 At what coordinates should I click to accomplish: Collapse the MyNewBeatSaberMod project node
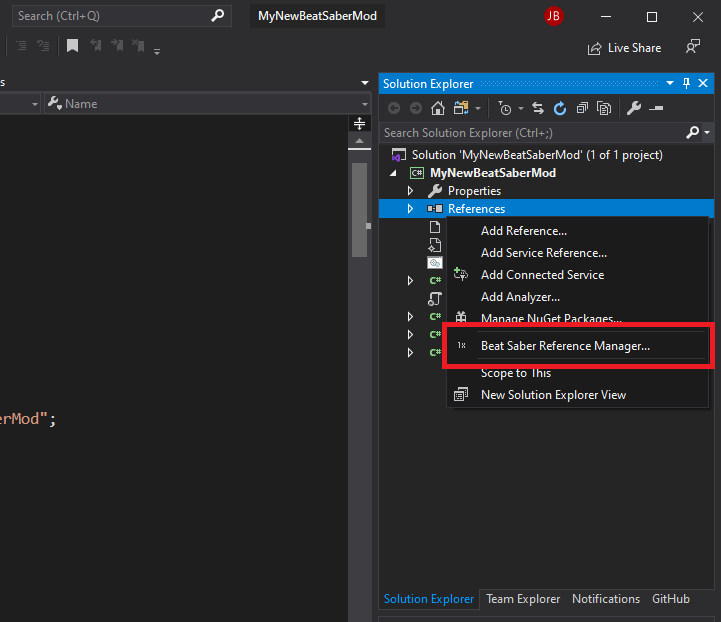tap(393, 173)
